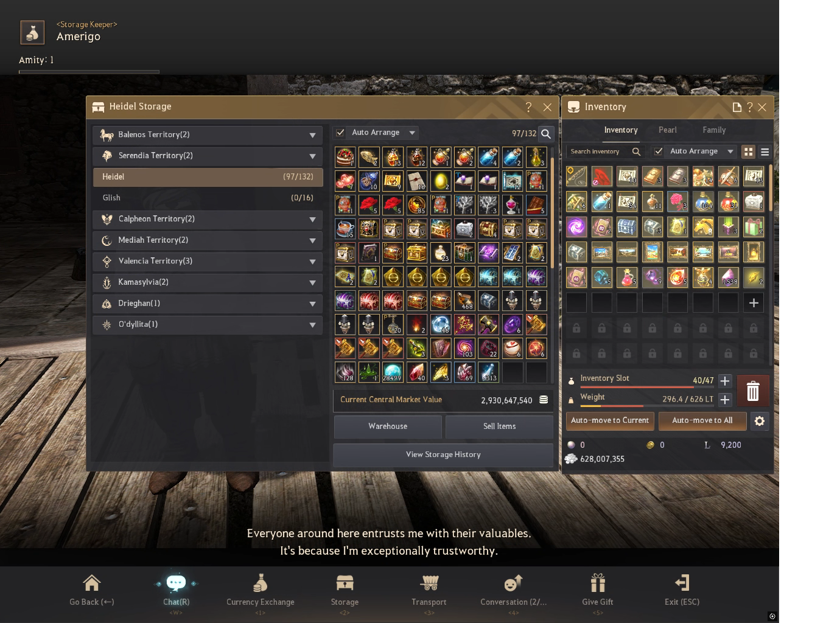Expand Drieghan storage list
Viewport: 840px width, 623px height.
208,304
